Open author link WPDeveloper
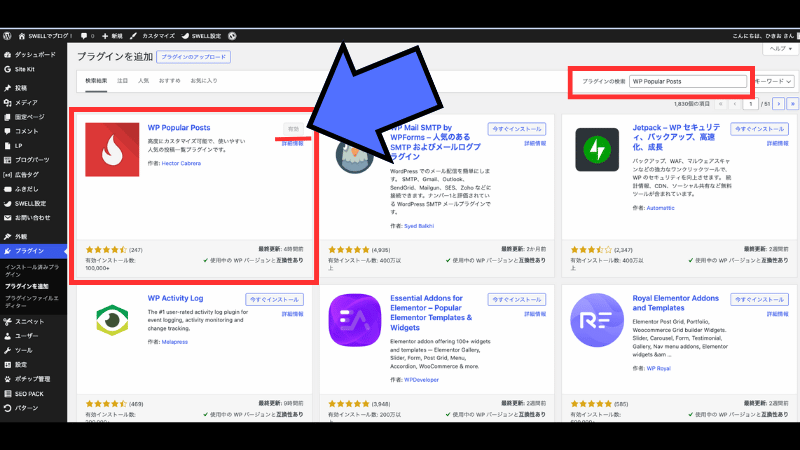The height and width of the screenshot is (450, 800). click(421, 380)
